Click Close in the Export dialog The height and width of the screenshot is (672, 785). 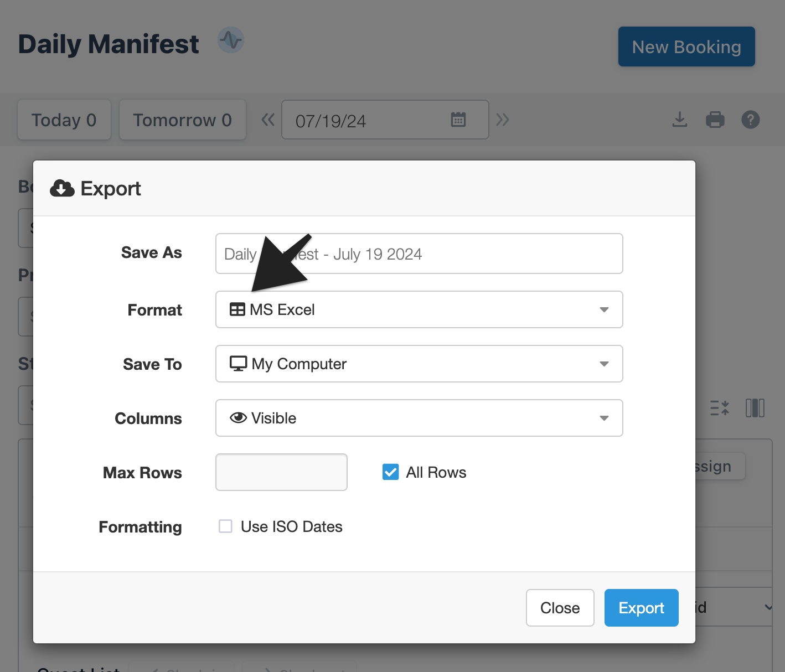pos(560,608)
